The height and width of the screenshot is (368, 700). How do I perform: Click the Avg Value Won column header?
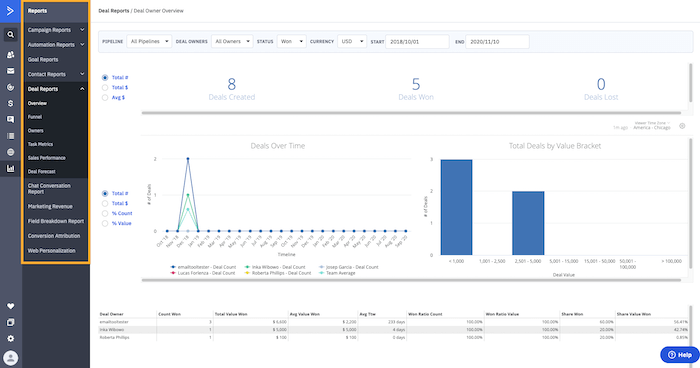point(305,314)
